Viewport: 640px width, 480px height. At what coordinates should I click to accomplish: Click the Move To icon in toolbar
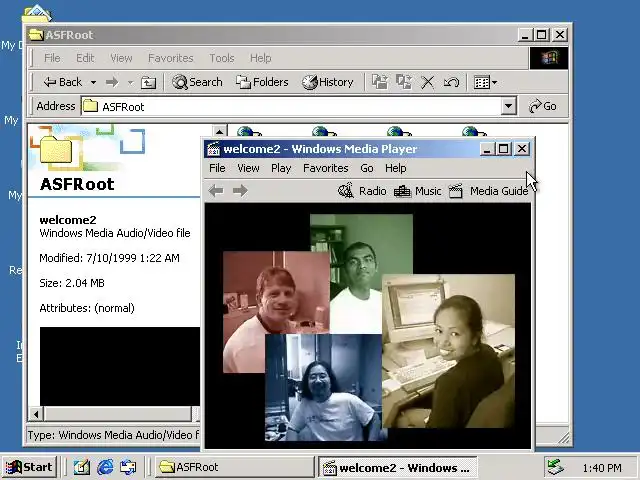380,82
